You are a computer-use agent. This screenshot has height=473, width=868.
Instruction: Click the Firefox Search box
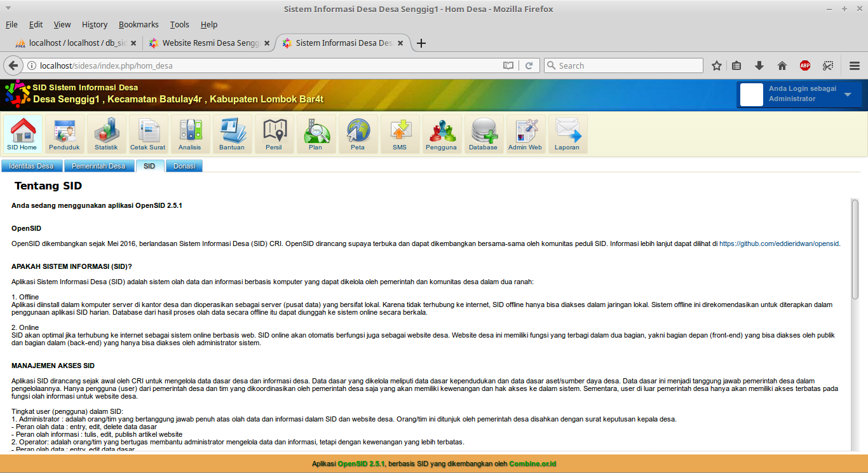pyautogui.click(x=623, y=65)
